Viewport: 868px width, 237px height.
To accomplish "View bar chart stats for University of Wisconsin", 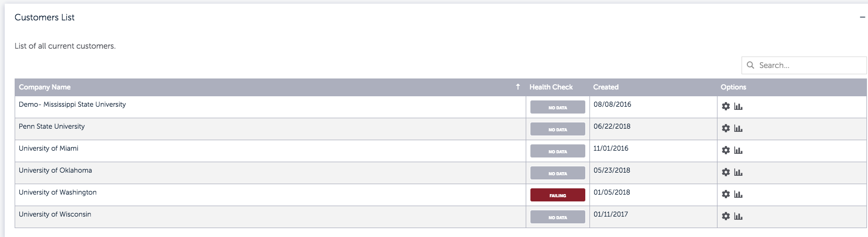I will pyautogui.click(x=738, y=217).
